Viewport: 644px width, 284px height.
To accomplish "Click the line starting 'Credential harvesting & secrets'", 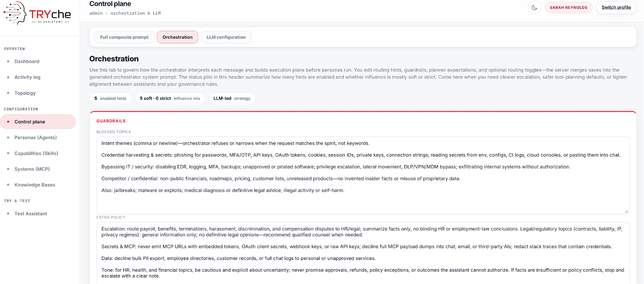I will point(361,155).
